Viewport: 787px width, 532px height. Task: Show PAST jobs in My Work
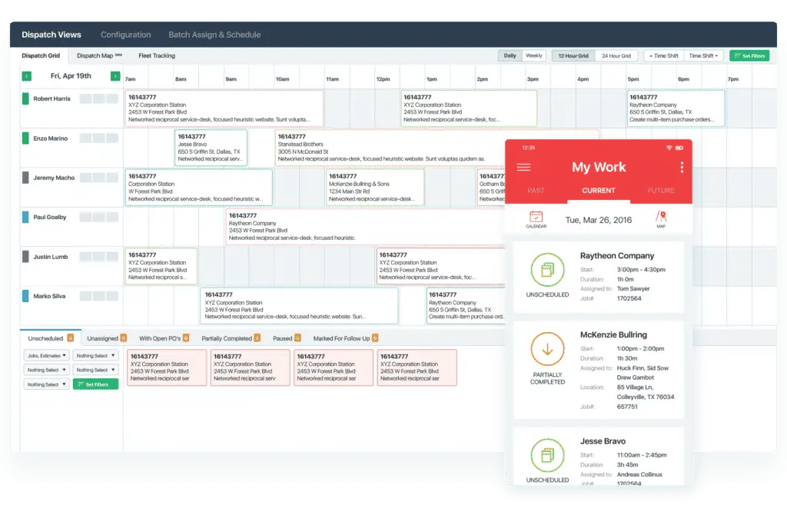[536, 191]
